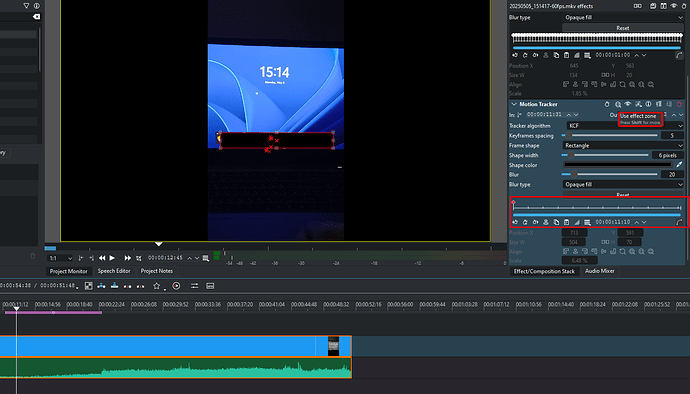Delete the Motion Tracker effect
Viewport: 690px width, 394px height.
pos(679,104)
